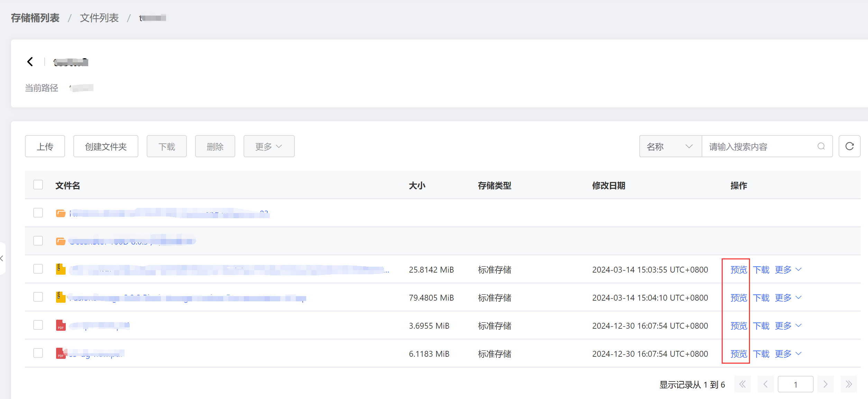This screenshot has width=868, height=399.
Task: Open the 名称 search filter dropdown
Action: tap(670, 147)
